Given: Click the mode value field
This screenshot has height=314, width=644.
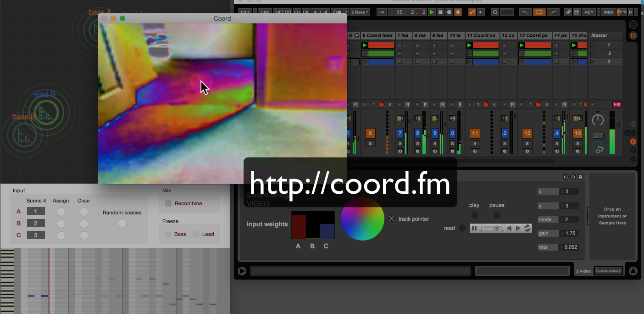Looking at the screenshot, I should [x=569, y=219].
